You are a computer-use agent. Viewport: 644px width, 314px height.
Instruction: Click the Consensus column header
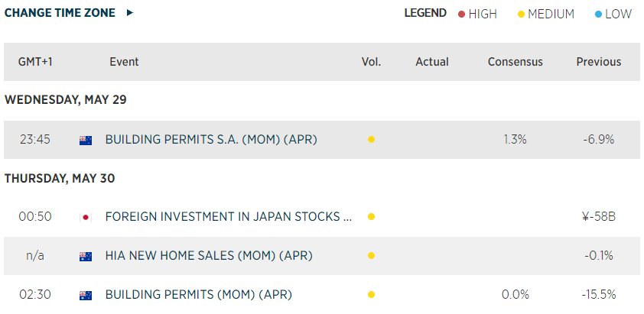[x=515, y=62]
